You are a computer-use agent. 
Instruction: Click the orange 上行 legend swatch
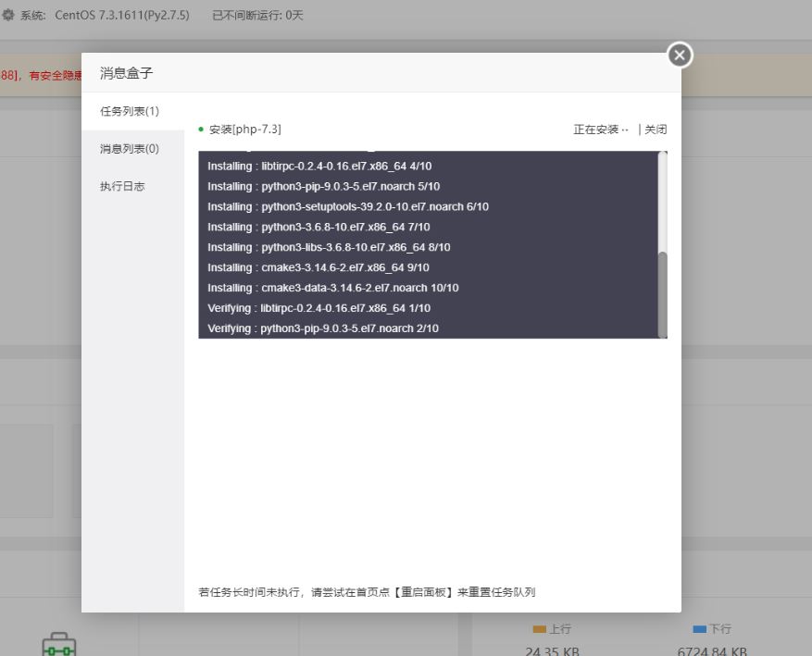[x=540, y=629]
